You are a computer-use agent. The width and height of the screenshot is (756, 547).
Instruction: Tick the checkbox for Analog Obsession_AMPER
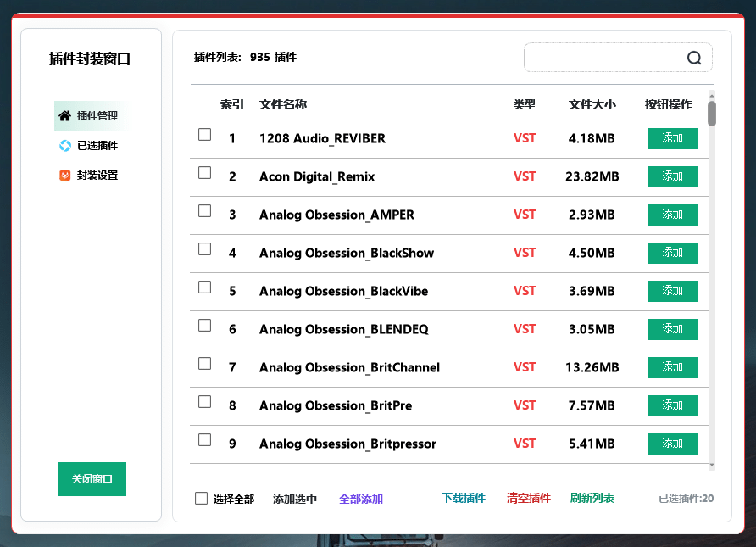pos(205,211)
